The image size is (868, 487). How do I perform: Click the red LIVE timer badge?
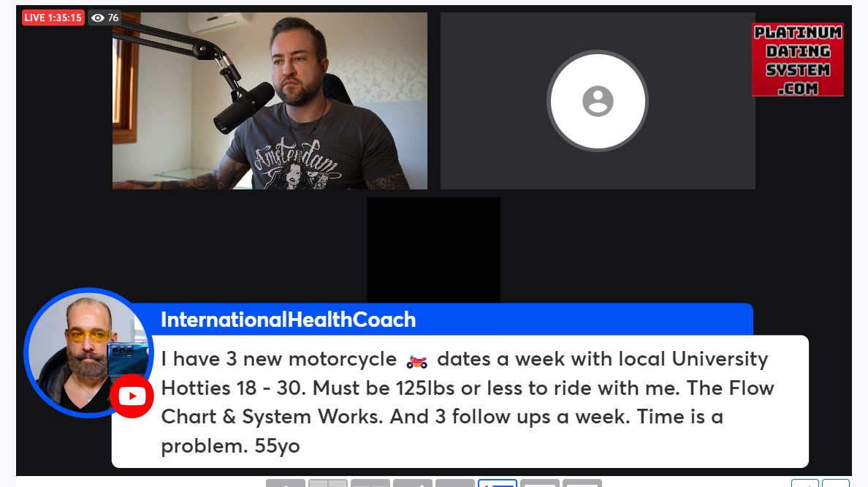53,18
